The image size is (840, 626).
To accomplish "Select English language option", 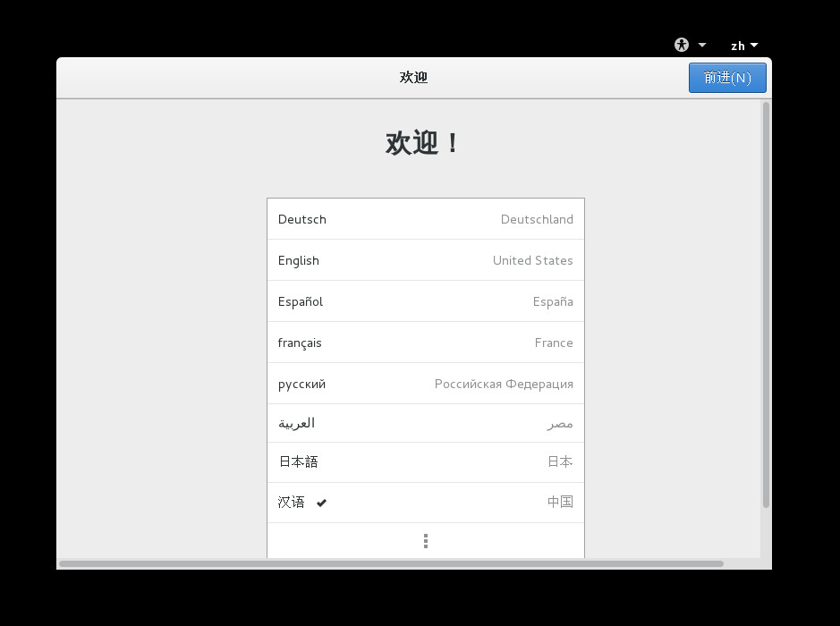I will pos(425,260).
